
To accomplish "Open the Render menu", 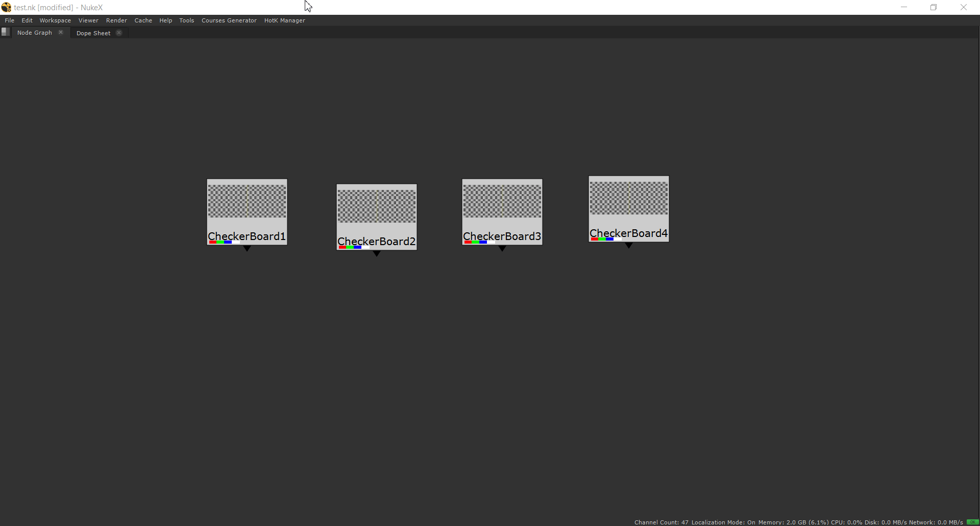I will [x=116, y=20].
